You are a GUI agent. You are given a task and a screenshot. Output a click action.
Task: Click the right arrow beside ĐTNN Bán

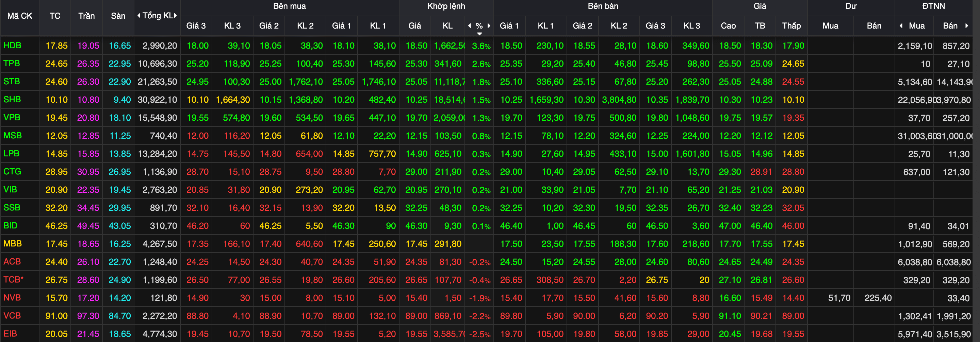tap(966, 25)
